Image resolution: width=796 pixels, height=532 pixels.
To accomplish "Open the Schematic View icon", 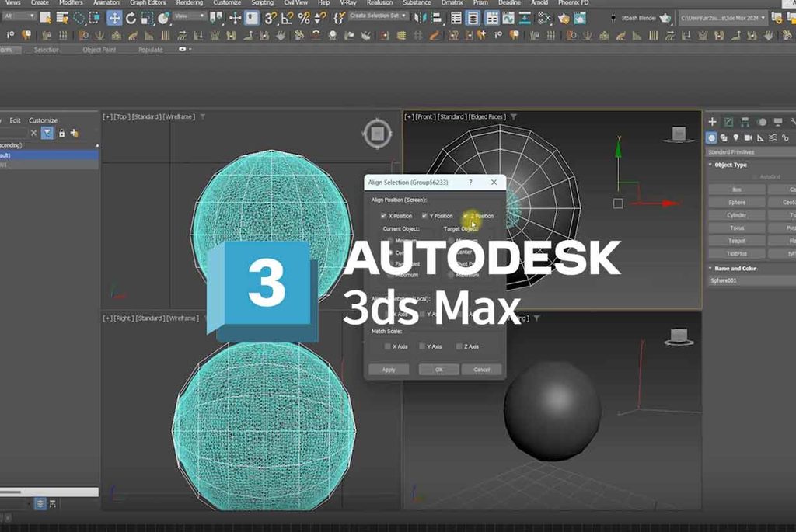I will (525, 19).
